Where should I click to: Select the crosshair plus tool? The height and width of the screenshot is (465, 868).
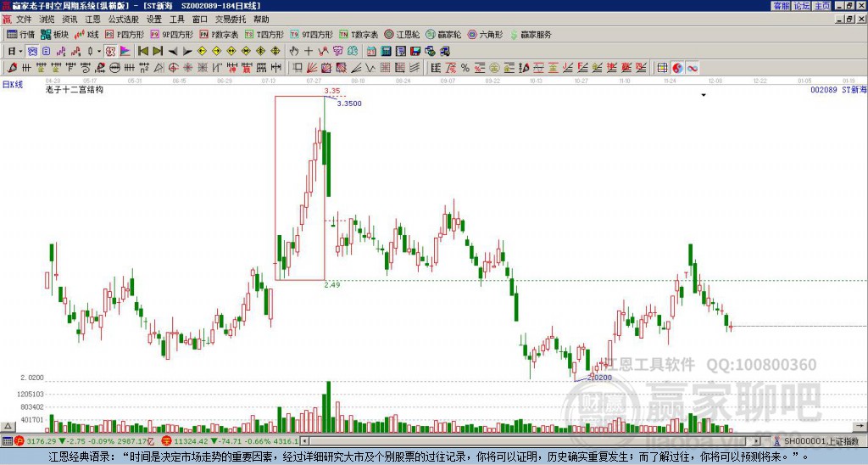[309, 52]
